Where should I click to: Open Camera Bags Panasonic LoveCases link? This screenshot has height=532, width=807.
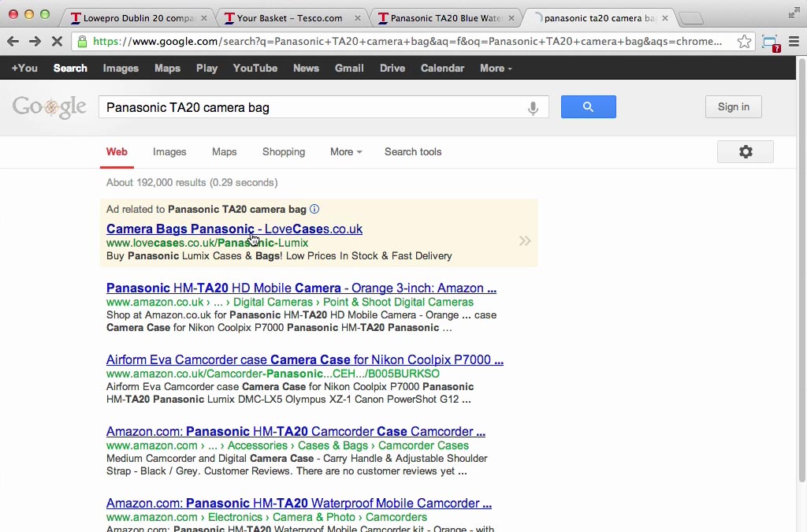click(234, 229)
